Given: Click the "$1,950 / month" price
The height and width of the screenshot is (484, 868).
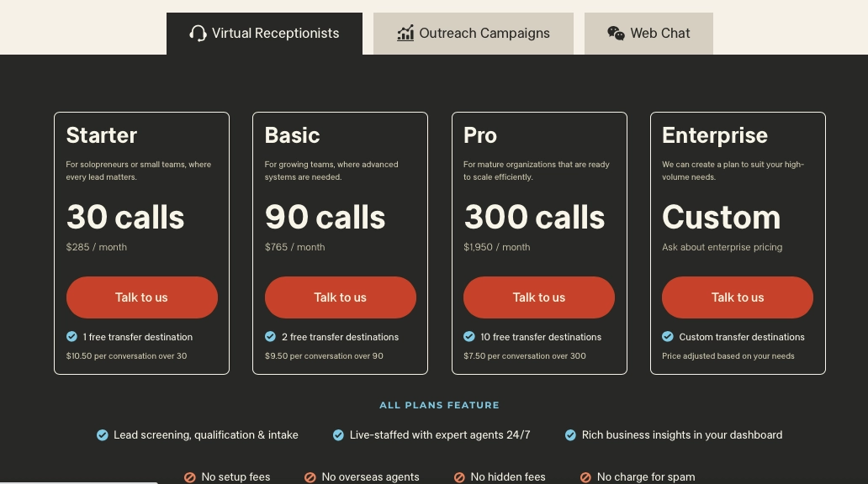Looking at the screenshot, I should (x=496, y=247).
